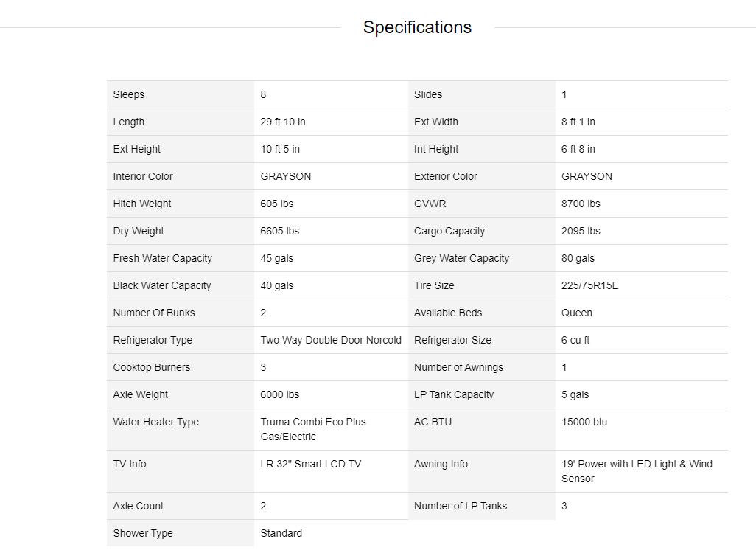Screen dimensions: 756x553
Task: Click the Fresh Water Capacity label
Action: [x=163, y=258]
